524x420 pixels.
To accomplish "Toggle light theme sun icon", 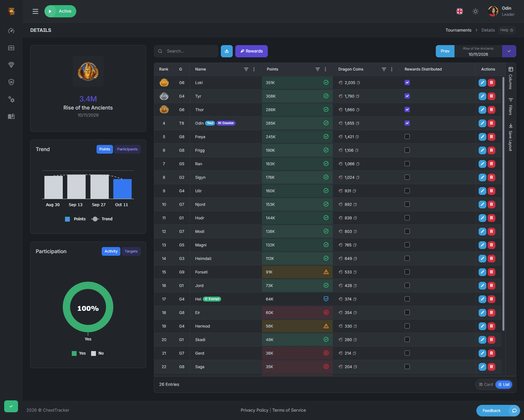I will click(x=475, y=11).
